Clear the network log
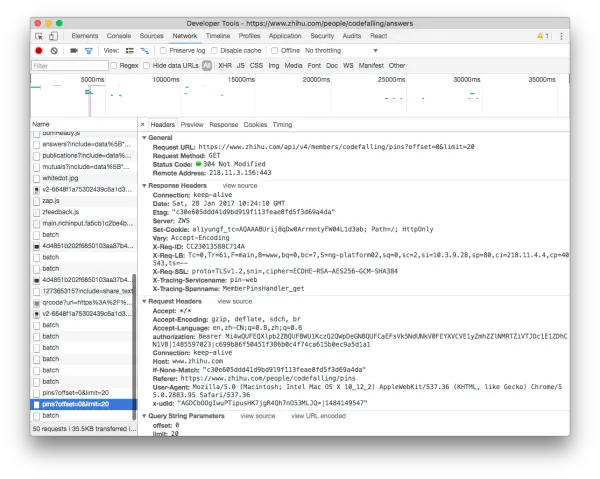Image resolution: width=600 pixels, height=479 pixels. click(54, 51)
